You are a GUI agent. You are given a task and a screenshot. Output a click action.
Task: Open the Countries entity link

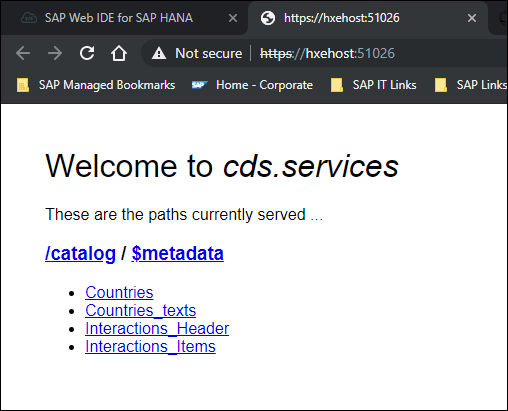coord(119,292)
